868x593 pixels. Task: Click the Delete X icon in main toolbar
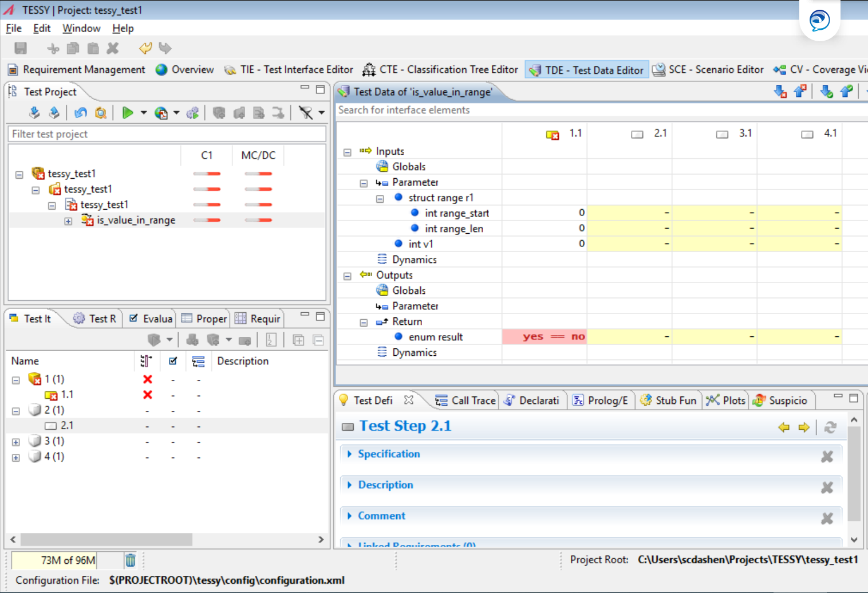tap(113, 48)
